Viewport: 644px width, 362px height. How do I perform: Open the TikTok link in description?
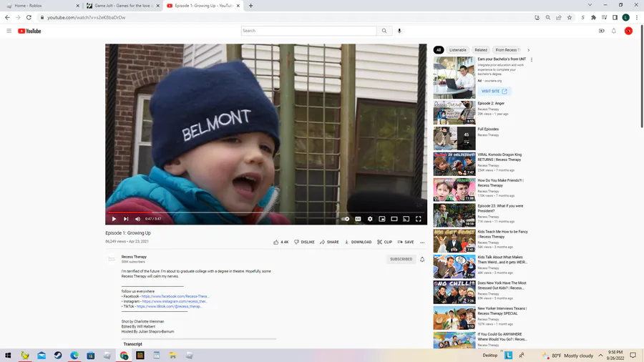[x=169, y=306]
